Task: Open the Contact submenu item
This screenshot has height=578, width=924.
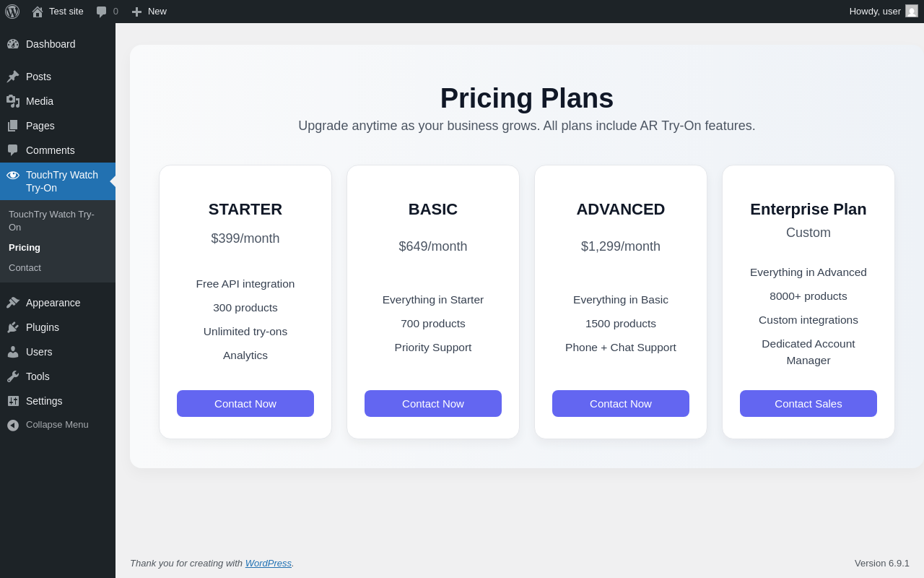Action: pyautogui.click(x=25, y=268)
